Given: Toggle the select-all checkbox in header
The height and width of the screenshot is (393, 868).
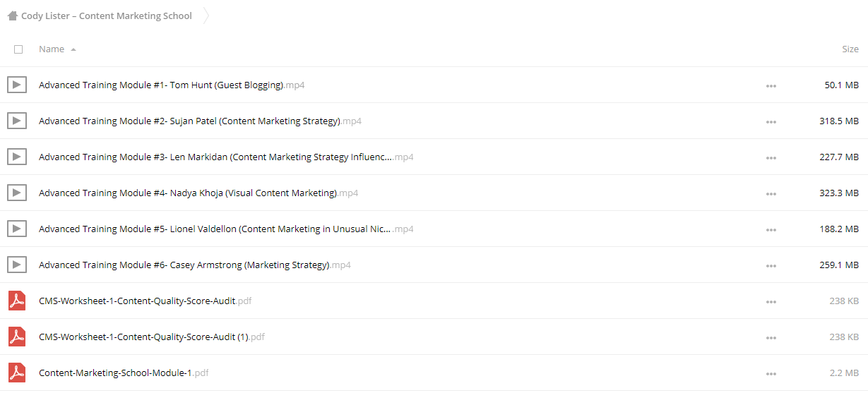Looking at the screenshot, I should (18, 49).
